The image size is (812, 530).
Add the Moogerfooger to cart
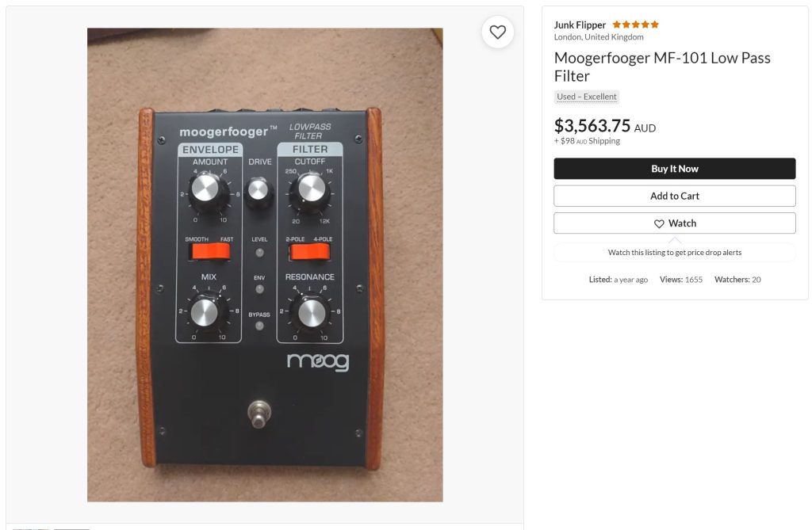[674, 196]
